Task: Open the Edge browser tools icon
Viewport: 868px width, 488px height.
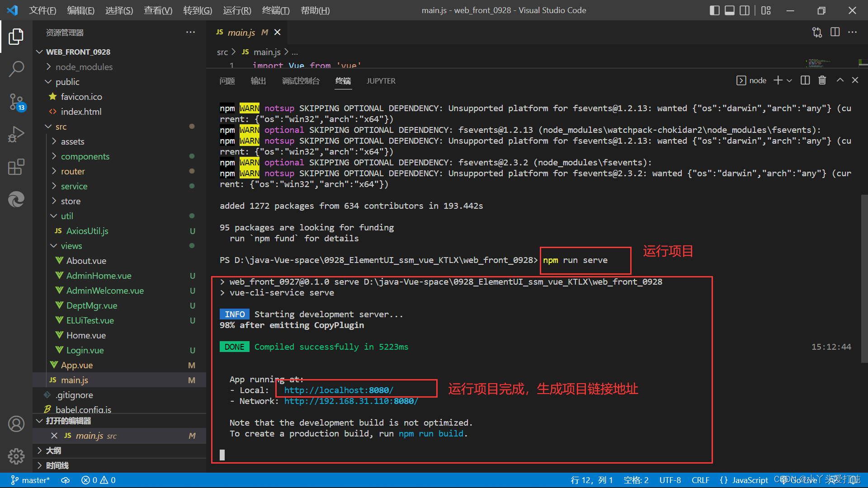Action: [x=16, y=199]
